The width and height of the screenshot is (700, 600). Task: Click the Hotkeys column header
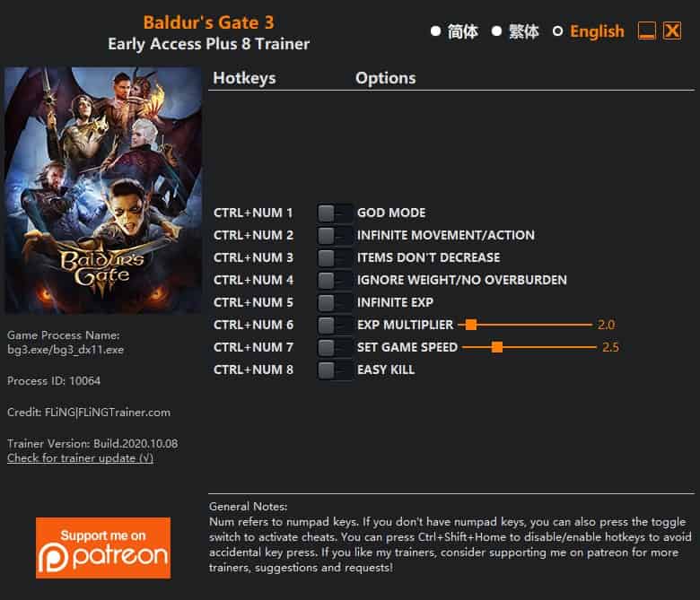click(244, 78)
